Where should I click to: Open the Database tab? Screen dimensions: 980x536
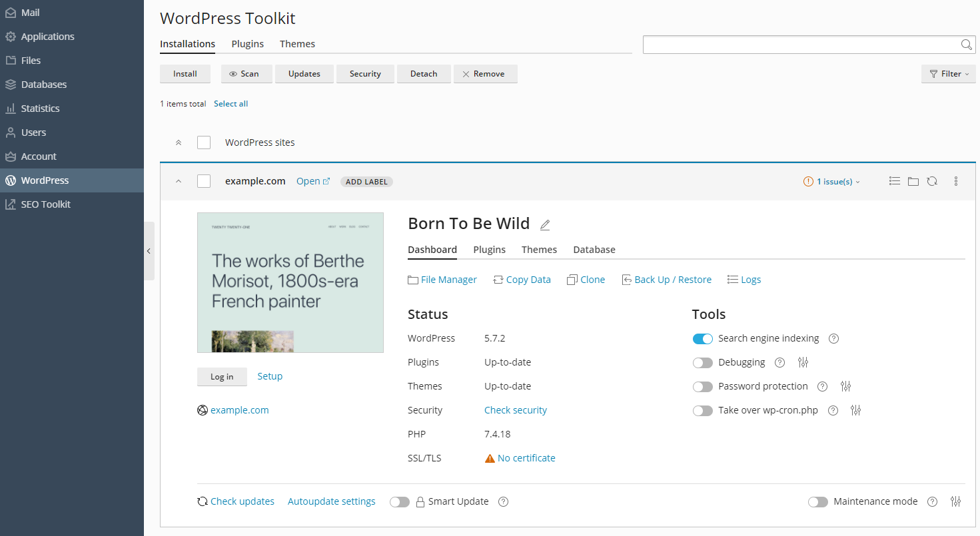[594, 250]
